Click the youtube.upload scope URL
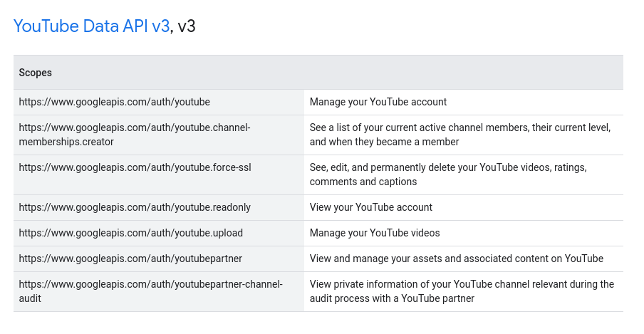 coord(130,233)
